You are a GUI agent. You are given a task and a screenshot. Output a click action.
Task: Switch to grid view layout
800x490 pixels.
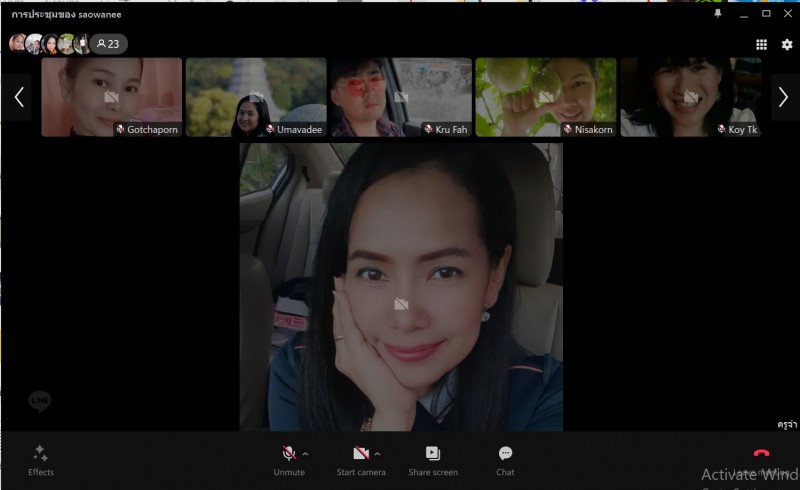pyautogui.click(x=761, y=44)
